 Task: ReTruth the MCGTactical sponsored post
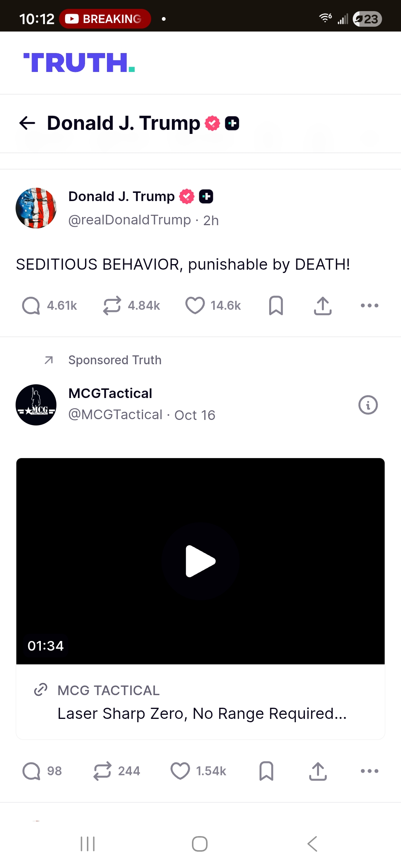pyautogui.click(x=102, y=771)
